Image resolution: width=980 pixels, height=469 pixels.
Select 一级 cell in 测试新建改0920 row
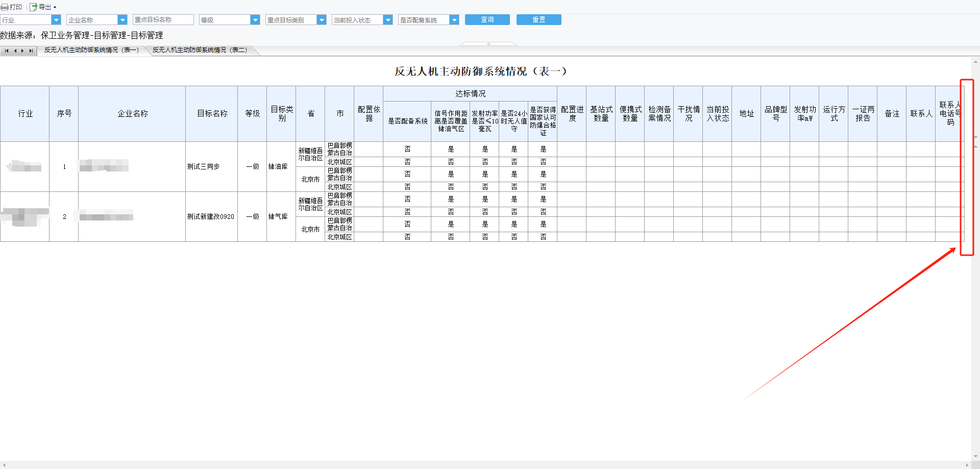click(252, 217)
